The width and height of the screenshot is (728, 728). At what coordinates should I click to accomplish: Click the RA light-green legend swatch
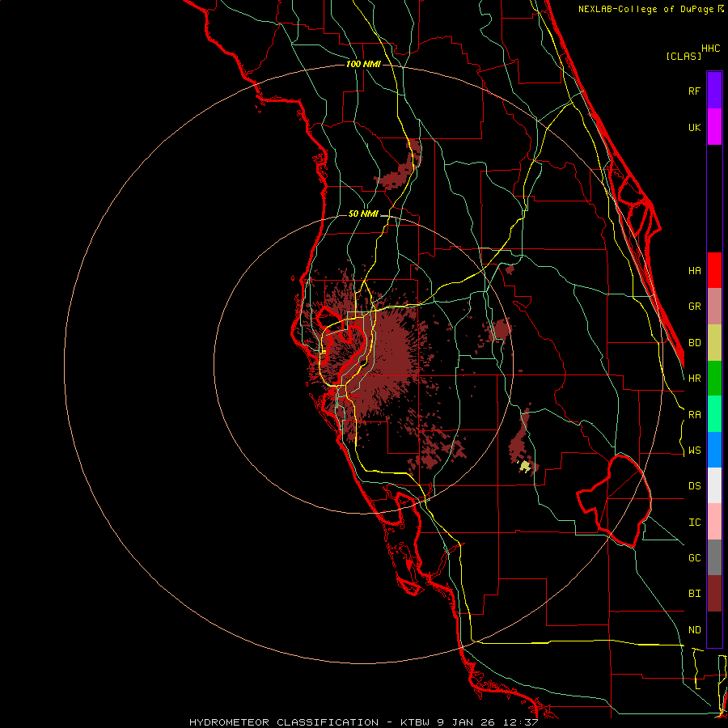tap(714, 414)
